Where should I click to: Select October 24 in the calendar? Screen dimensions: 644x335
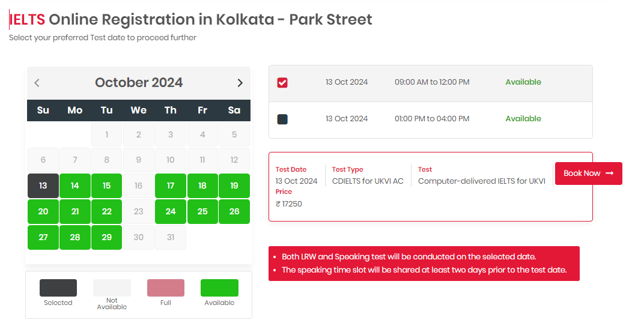coord(171,211)
